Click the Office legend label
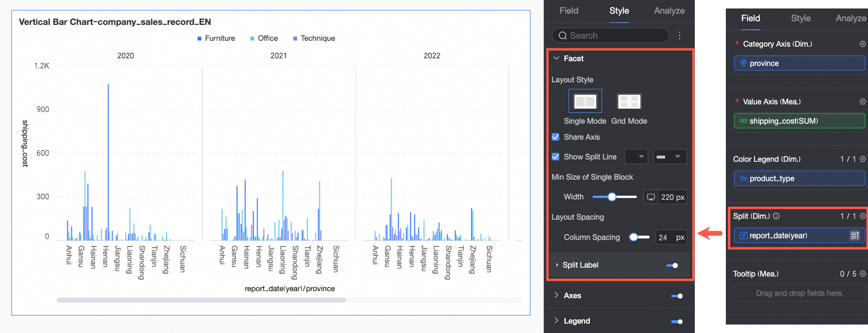The width and height of the screenshot is (868, 333). point(268,39)
